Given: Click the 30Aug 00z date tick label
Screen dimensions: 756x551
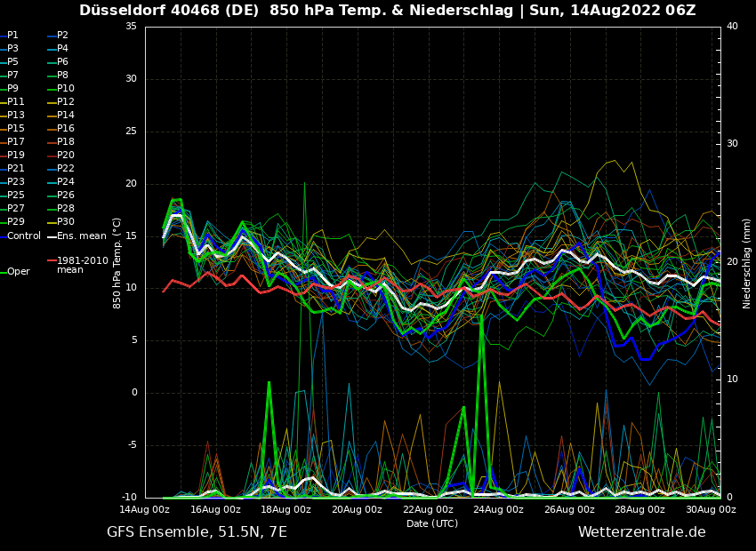Looking at the screenshot, I should pos(711,510).
